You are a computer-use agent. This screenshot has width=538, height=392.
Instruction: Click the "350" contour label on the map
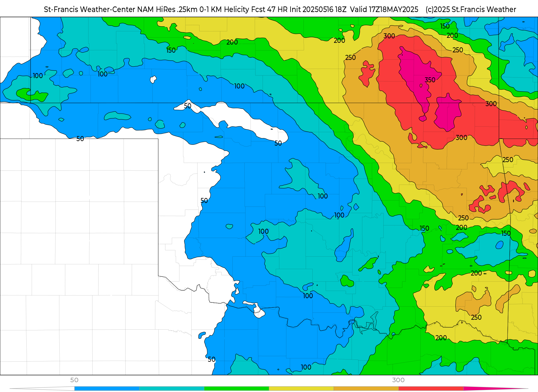430,80
